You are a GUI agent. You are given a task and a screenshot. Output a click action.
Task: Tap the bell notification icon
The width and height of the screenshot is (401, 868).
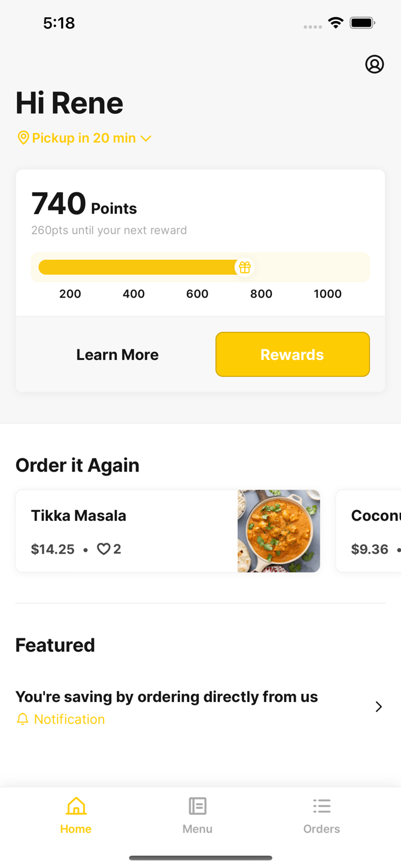click(x=23, y=719)
